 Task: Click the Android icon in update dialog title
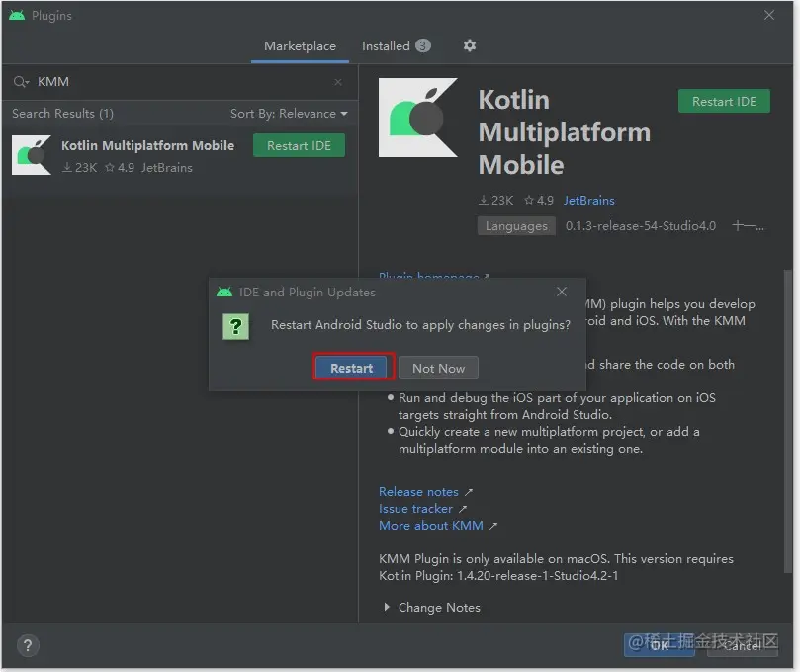pos(224,293)
